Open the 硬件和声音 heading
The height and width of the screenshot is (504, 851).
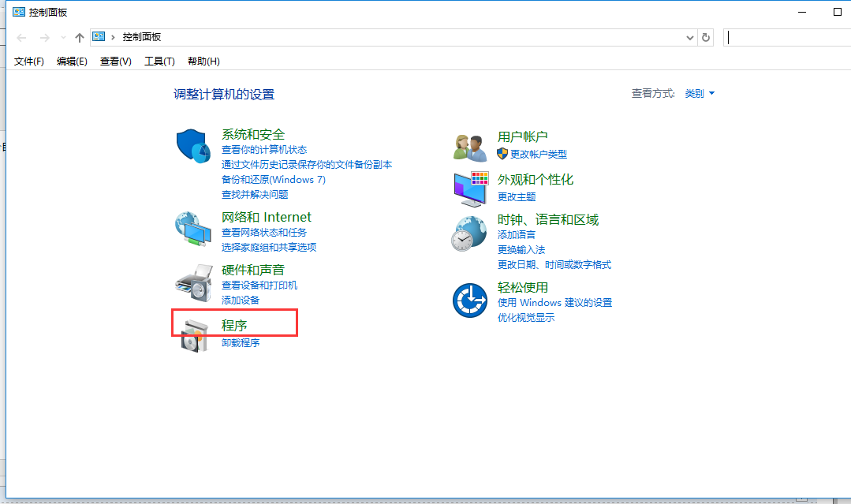(253, 270)
